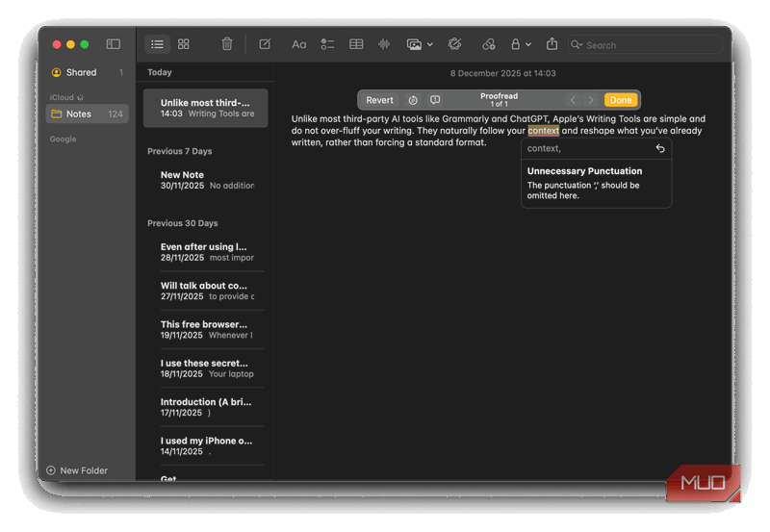Click the audio recording waveform icon

[x=384, y=44]
